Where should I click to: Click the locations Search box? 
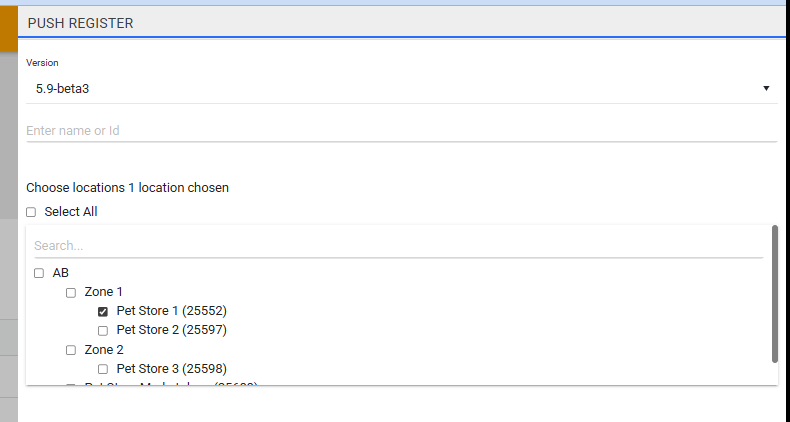tap(398, 245)
